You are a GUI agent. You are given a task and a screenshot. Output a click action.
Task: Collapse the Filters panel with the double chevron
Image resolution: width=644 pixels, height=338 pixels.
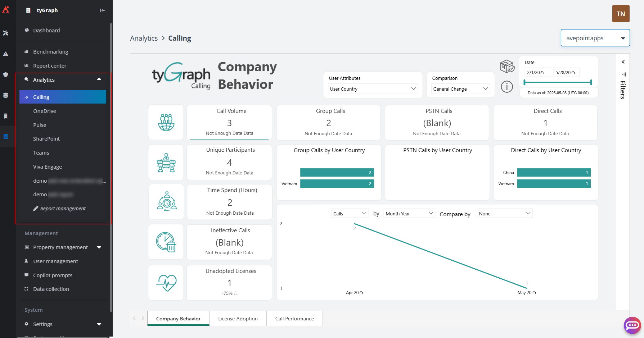(623, 61)
